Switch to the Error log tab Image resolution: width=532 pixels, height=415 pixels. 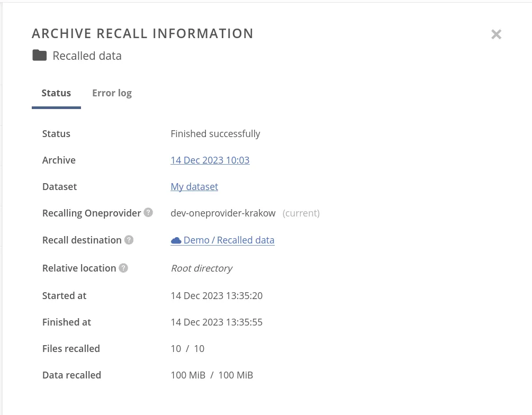click(x=112, y=93)
